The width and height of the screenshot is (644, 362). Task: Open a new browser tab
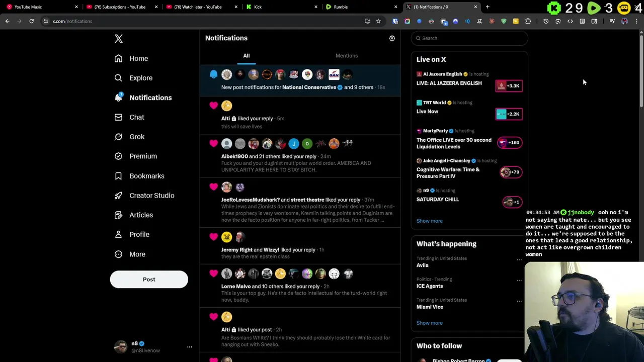tap(488, 7)
